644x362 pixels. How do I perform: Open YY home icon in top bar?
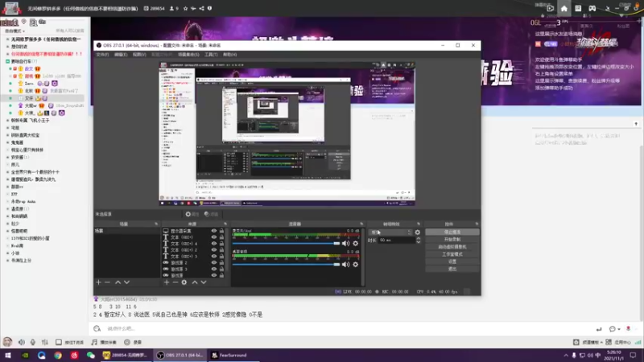tap(564, 9)
